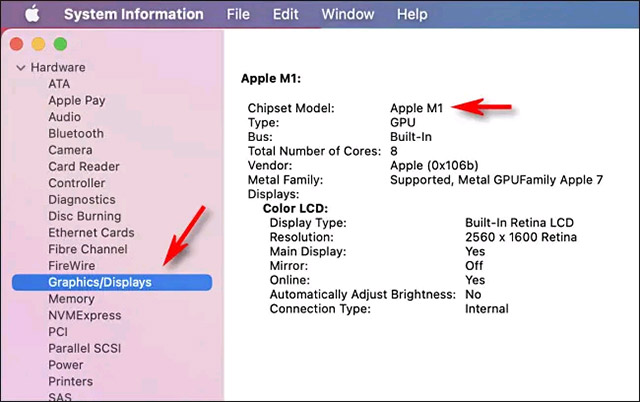Click the Online value 'Yes'

pos(475,280)
